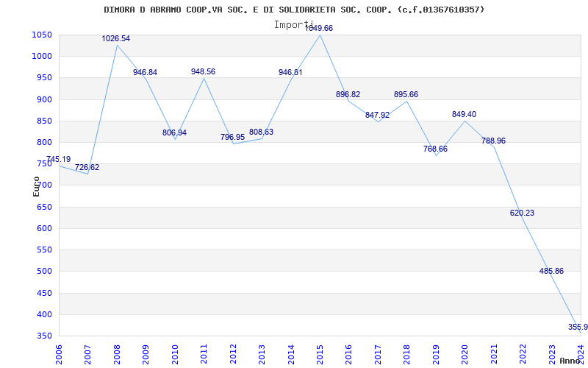Select the 806.94 value label
The height and width of the screenshot is (368, 588).
pos(174,132)
